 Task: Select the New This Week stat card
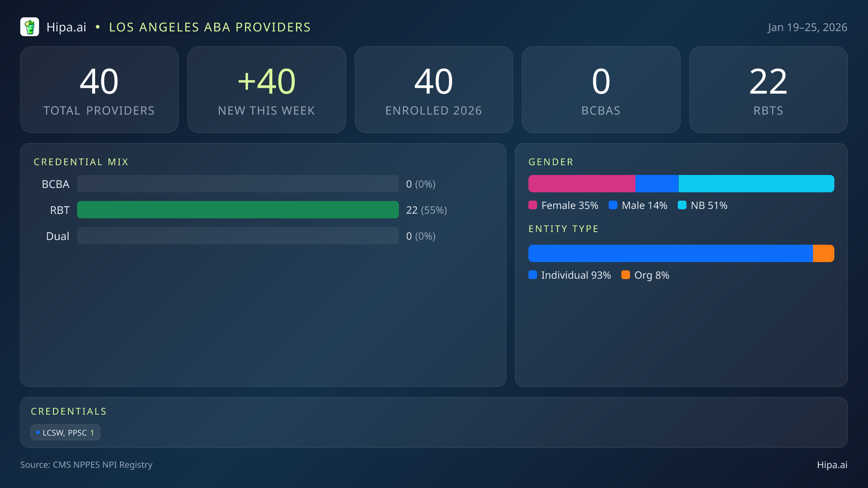tap(267, 89)
